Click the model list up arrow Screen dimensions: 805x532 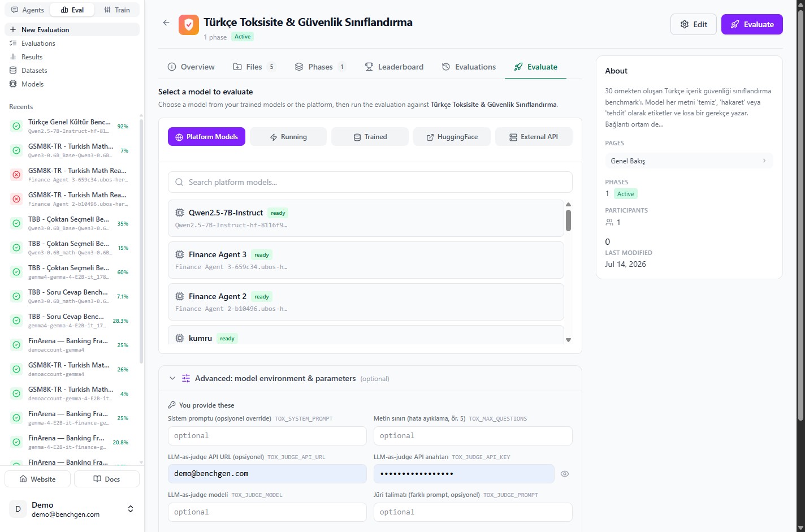pos(568,204)
